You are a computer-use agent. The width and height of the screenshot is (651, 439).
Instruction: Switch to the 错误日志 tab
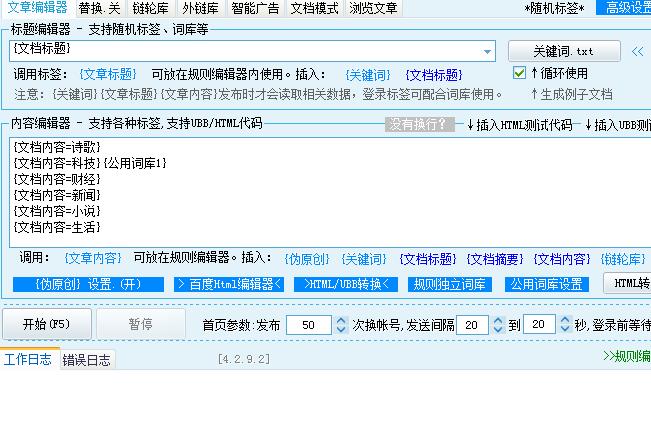[x=86, y=360]
